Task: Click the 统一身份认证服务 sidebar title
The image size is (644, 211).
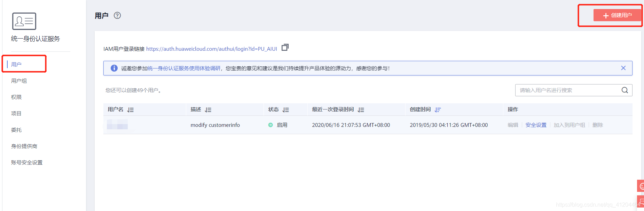Action: coord(36,39)
